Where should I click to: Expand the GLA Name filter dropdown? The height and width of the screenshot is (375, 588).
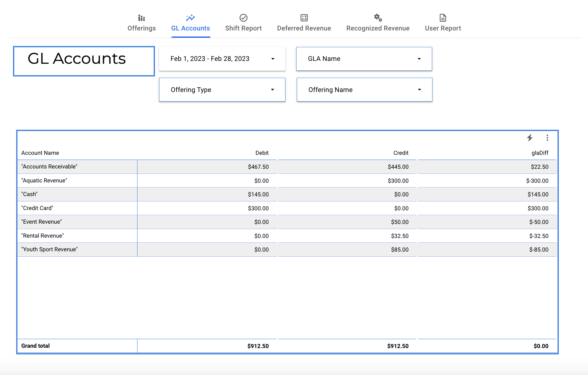pyautogui.click(x=364, y=59)
